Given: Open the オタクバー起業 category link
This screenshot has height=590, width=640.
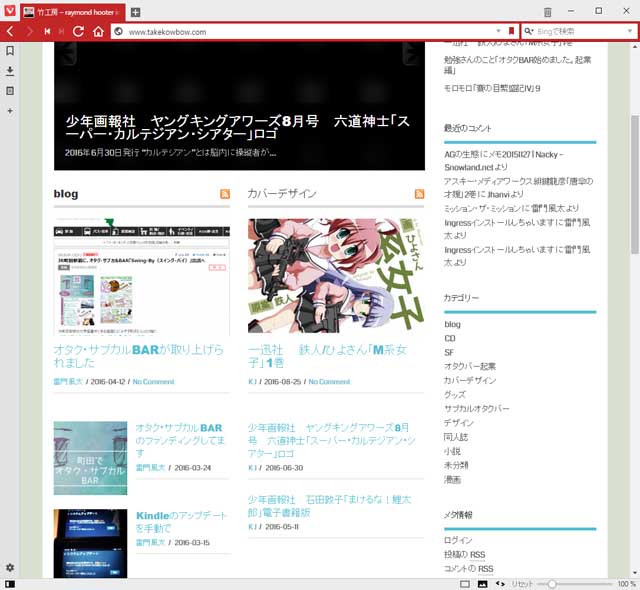Looking at the screenshot, I should coord(470,366).
